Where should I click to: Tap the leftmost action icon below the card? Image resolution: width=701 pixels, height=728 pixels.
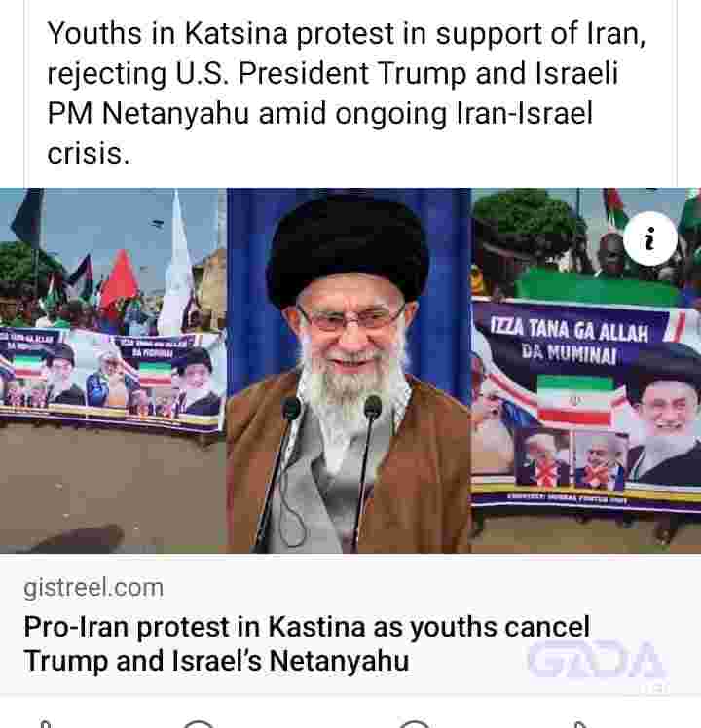click(x=45, y=724)
